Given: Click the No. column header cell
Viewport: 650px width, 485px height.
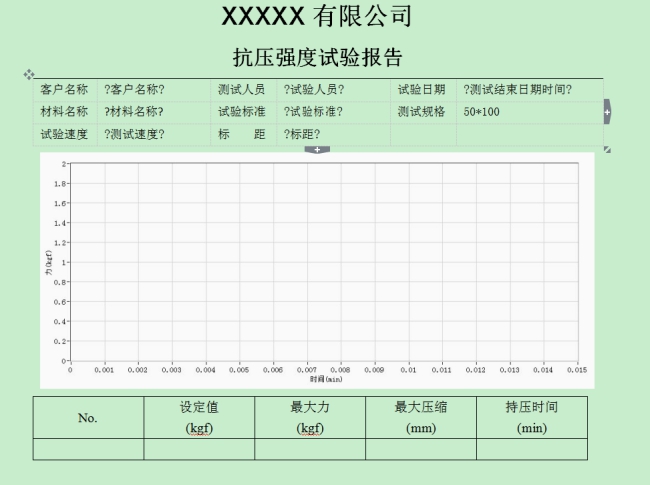Looking at the screenshot, I should pyautogui.click(x=88, y=418).
